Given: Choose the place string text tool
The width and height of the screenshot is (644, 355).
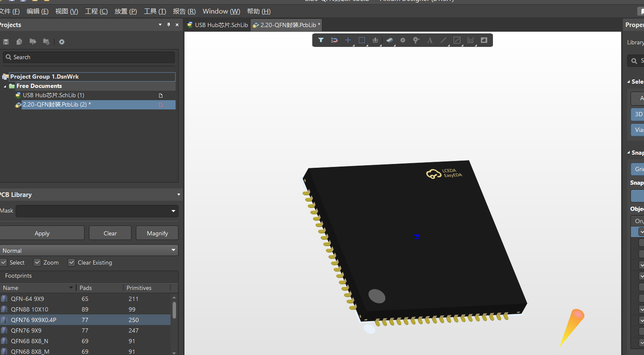Looking at the screenshot, I should click(430, 40).
